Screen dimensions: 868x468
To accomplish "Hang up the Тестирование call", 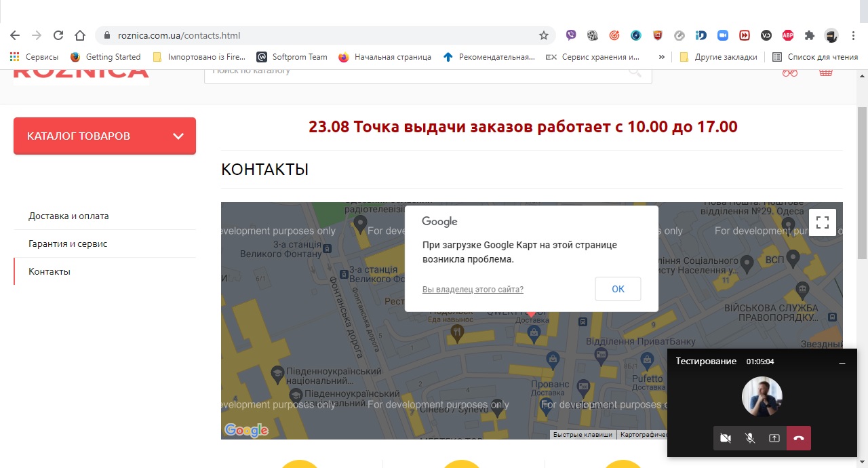I will [799, 438].
